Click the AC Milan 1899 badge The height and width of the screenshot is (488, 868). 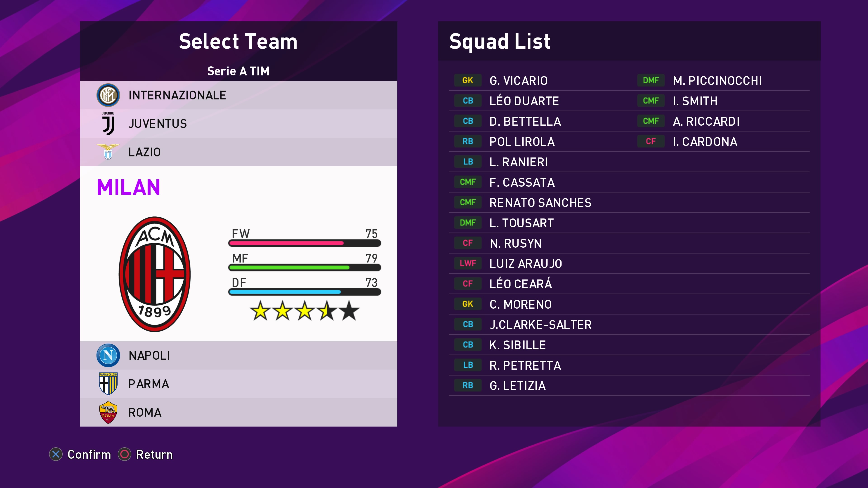[x=155, y=274]
